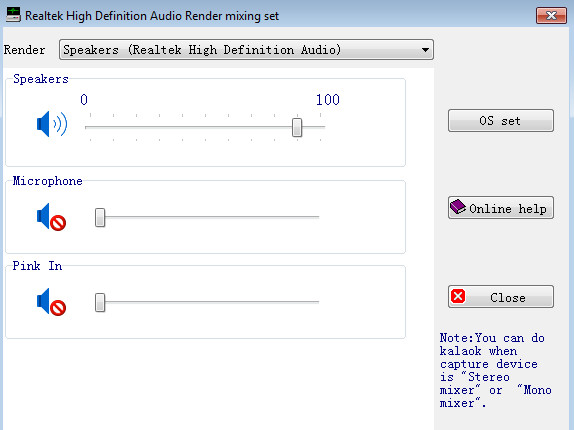Click the window title text
The height and width of the screenshot is (430, 574).
(x=152, y=16)
